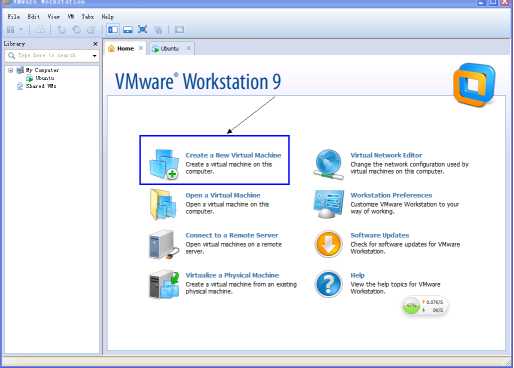
Task: Open the View menu
Action: coord(54,17)
